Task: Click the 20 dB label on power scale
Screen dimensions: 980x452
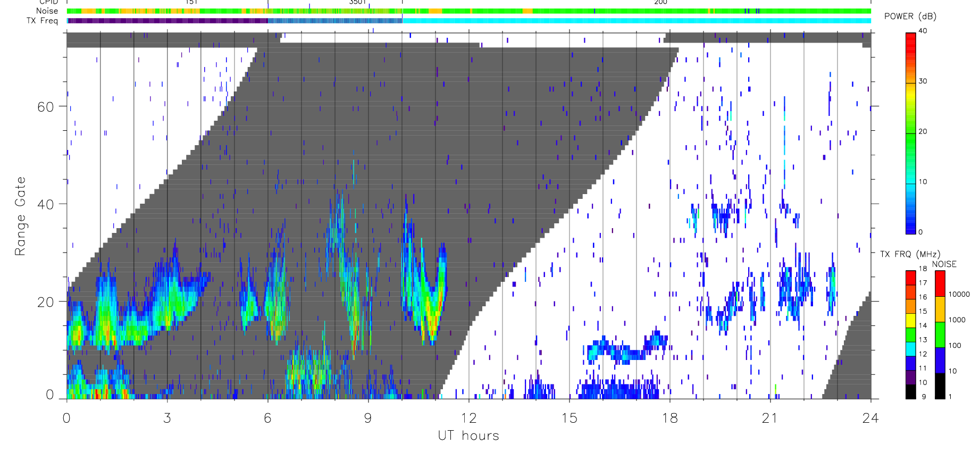Action: pos(923,131)
